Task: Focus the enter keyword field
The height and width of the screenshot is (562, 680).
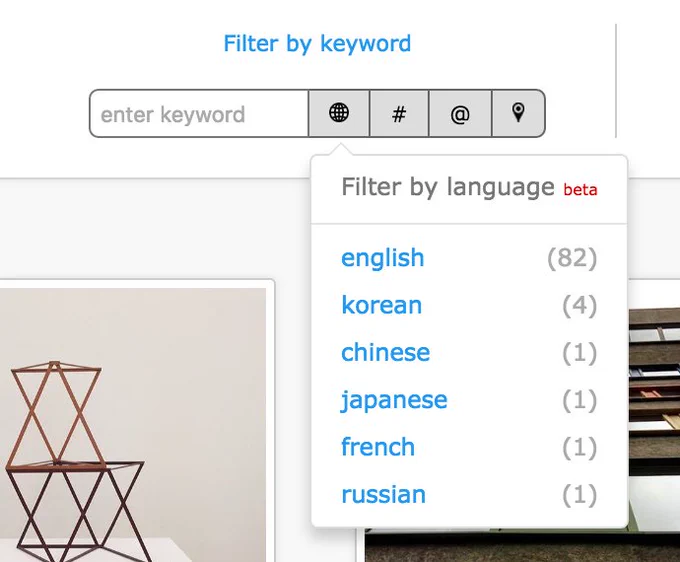Action: 199,114
